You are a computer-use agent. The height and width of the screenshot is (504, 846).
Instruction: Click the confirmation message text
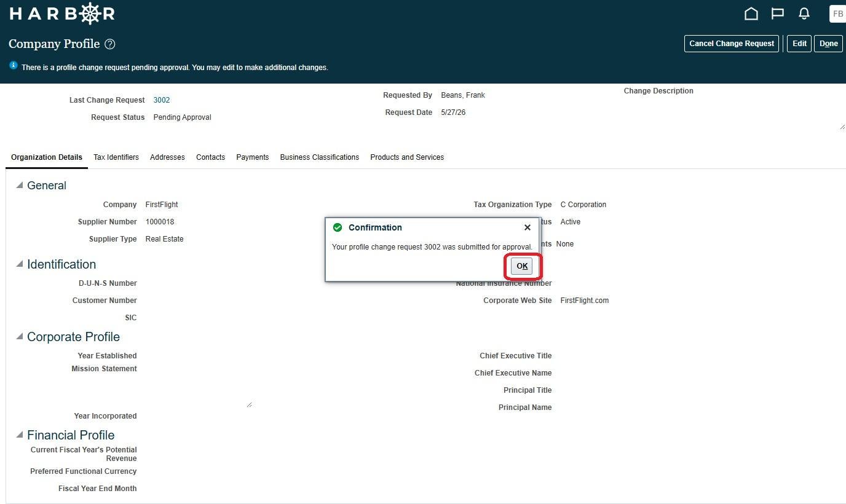pyautogui.click(x=432, y=247)
